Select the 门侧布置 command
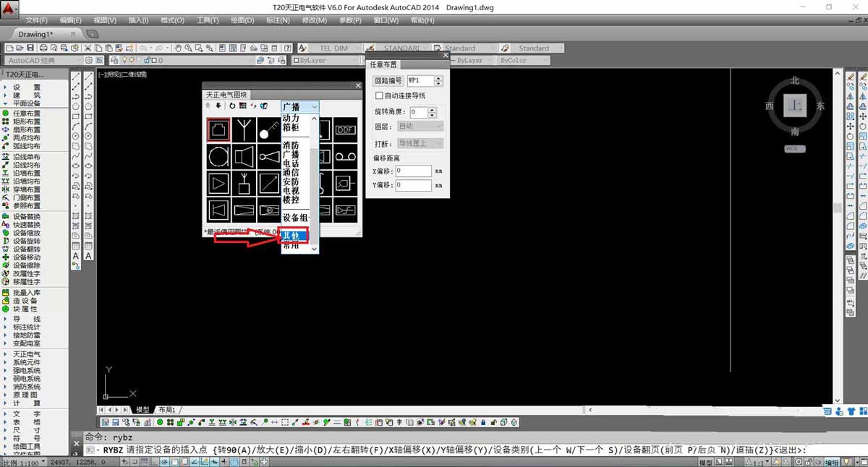The height and width of the screenshot is (467, 868). coord(26,197)
